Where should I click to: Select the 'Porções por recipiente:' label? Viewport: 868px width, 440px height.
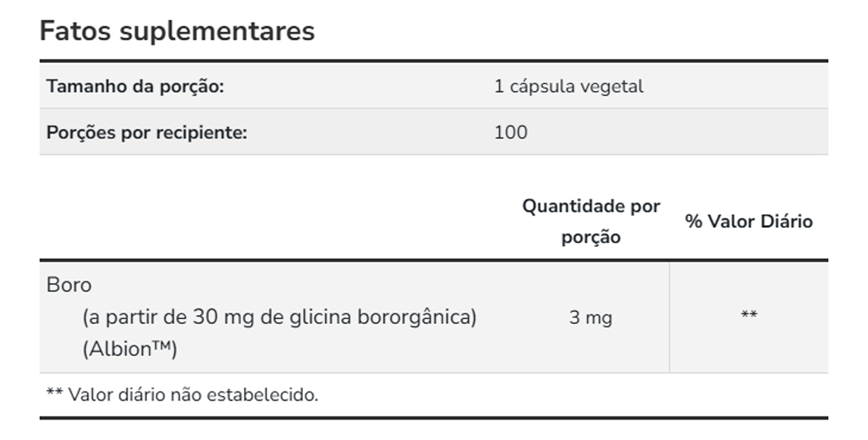[x=147, y=133]
